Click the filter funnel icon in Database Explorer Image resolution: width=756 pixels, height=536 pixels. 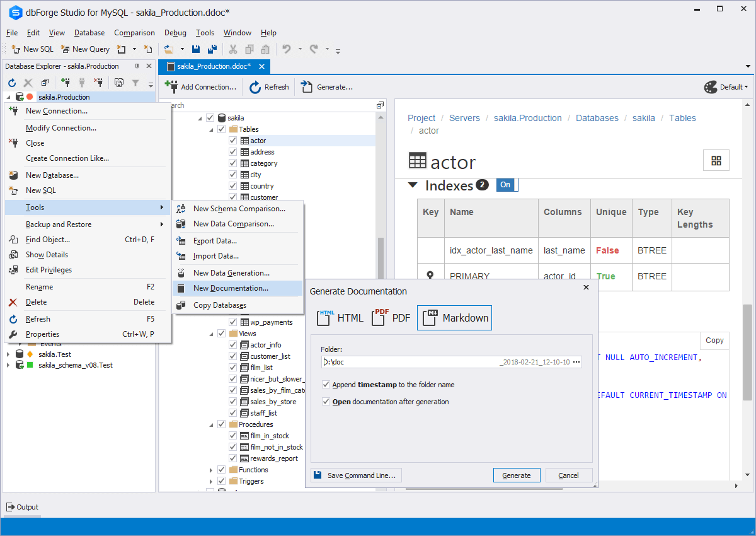[135, 83]
